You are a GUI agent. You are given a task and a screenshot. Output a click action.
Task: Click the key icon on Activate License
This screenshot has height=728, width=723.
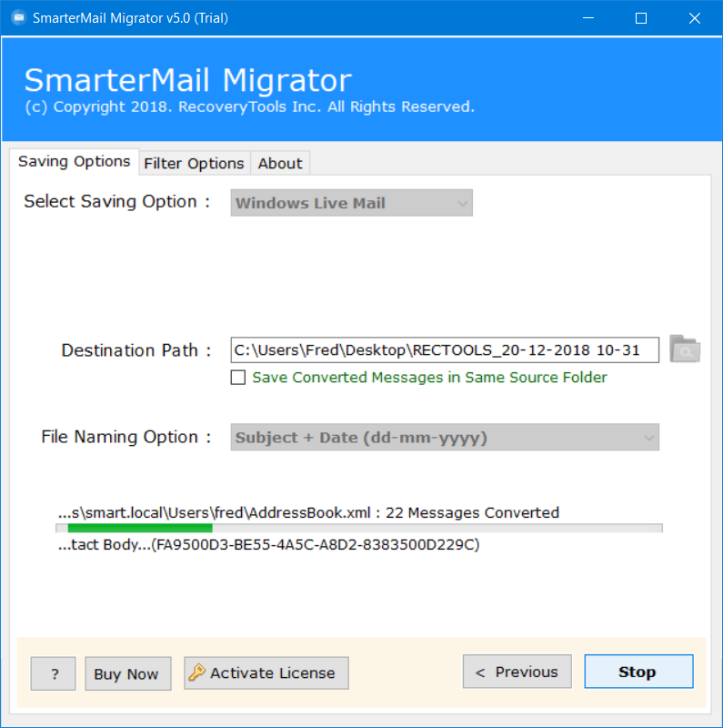click(x=196, y=672)
